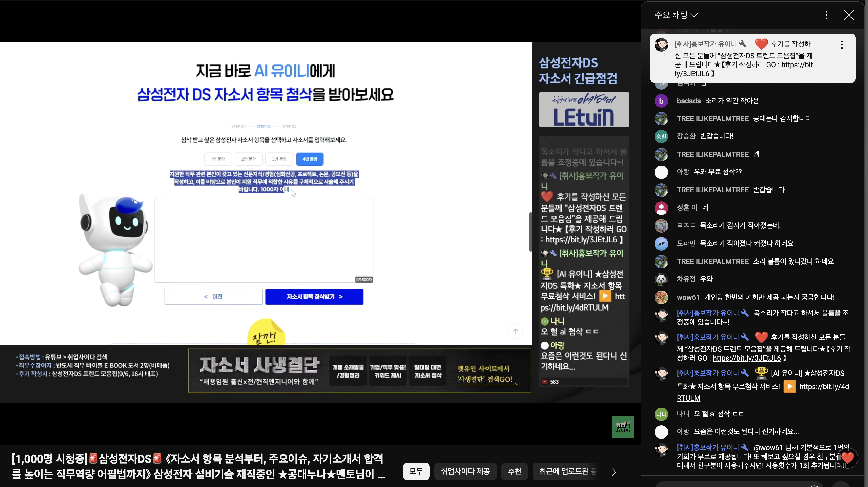Select the 추천 filter chip
The image size is (868, 487).
pos(514,471)
